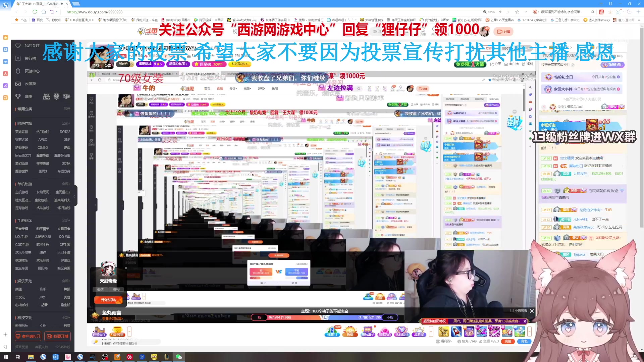Expand 全部 for 单机热游 category
The height and width of the screenshot is (362, 644).
(x=66, y=184)
